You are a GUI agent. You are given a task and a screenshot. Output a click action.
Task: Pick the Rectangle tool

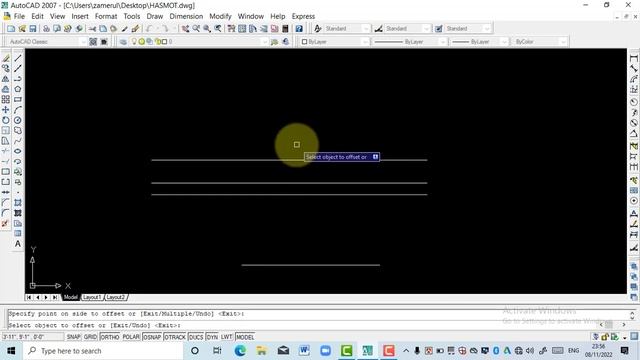coord(18,100)
